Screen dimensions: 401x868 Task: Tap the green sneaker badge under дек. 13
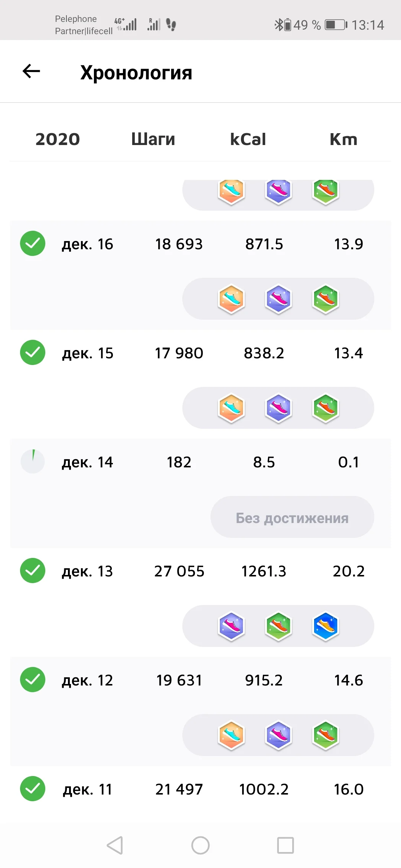(x=278, y=626)
